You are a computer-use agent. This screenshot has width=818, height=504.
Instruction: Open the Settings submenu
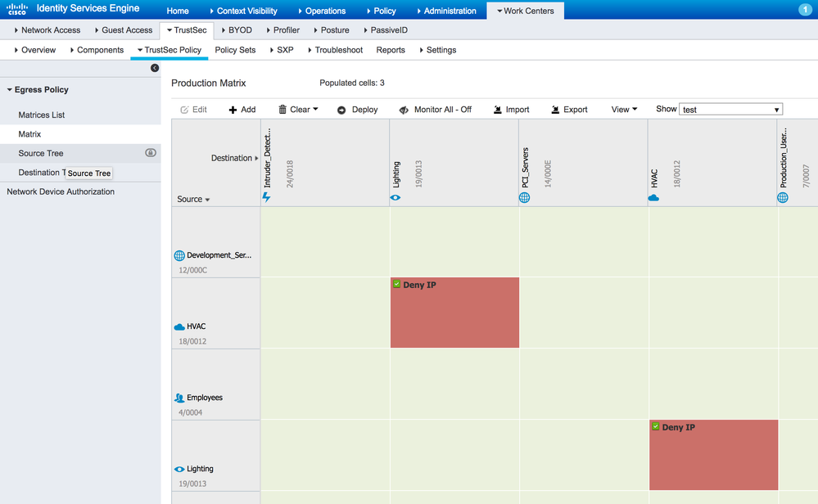[x=438, y=50]
